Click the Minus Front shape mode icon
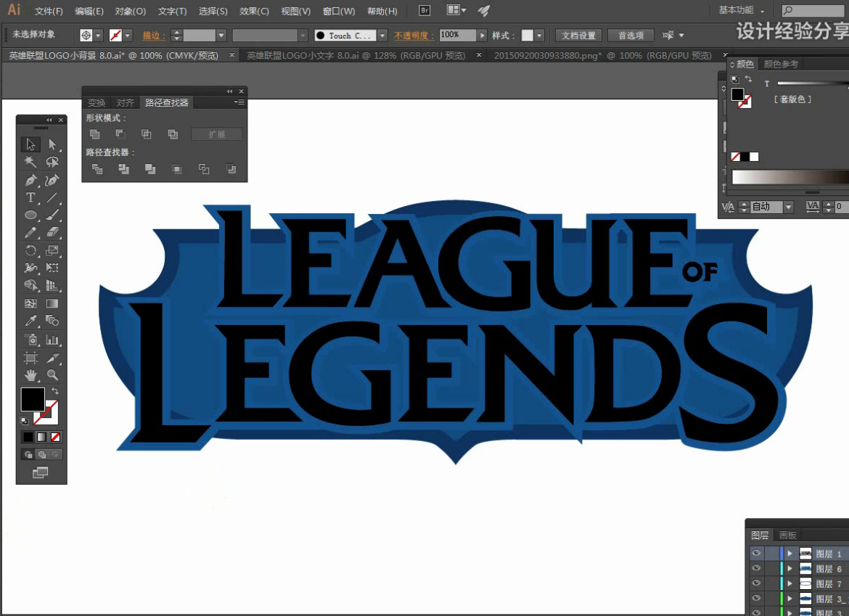 (x=120, y=134)
